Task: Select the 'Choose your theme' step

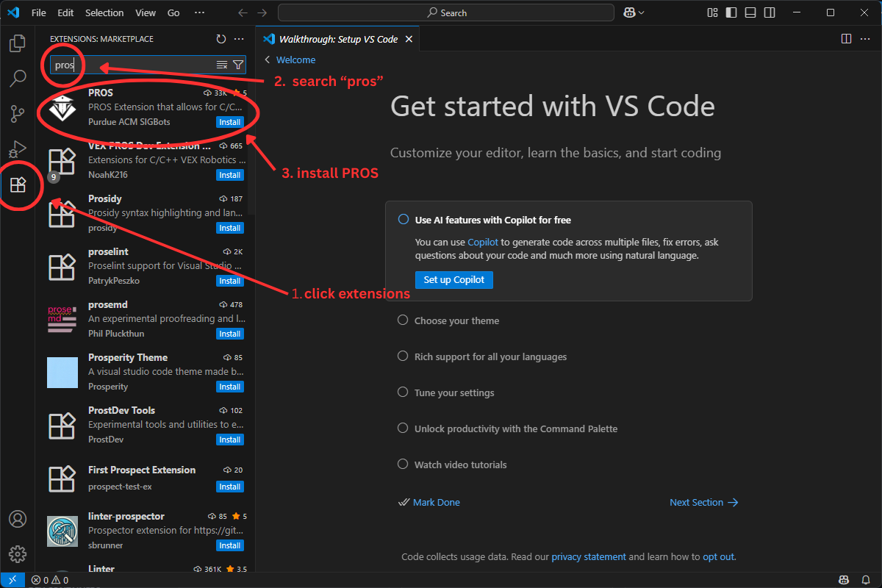Action: pyautogui.click(x=456, y=320)
